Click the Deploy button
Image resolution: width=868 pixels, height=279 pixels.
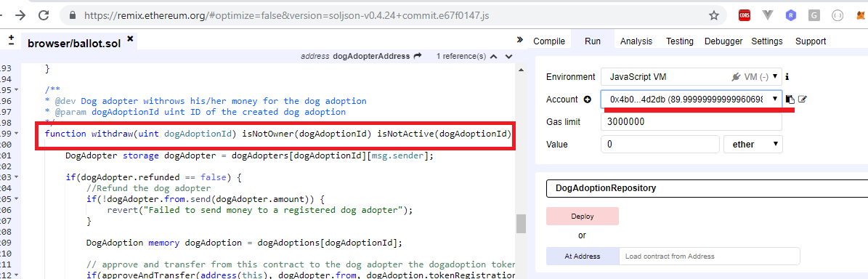tap(583, 217)
